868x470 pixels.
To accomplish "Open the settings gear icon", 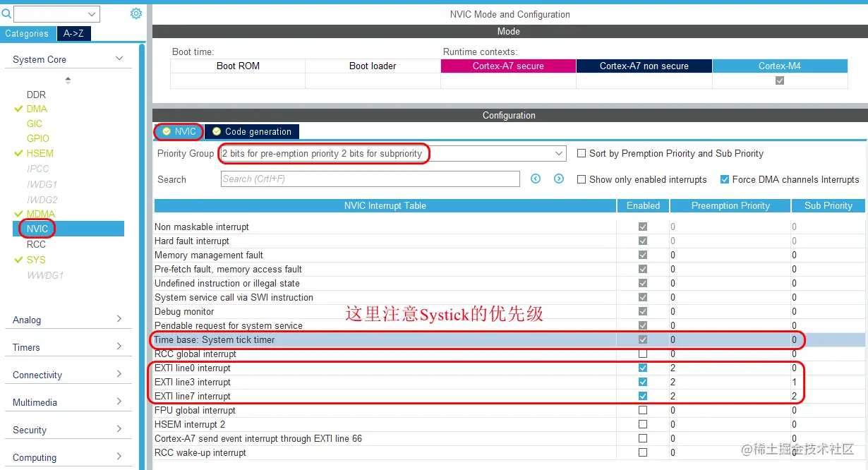I will [136, 13].
